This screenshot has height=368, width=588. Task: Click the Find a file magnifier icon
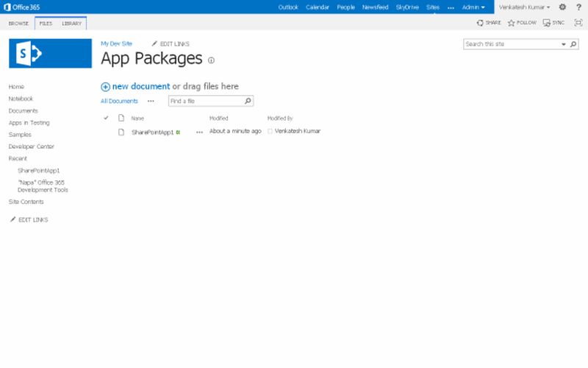248,101
